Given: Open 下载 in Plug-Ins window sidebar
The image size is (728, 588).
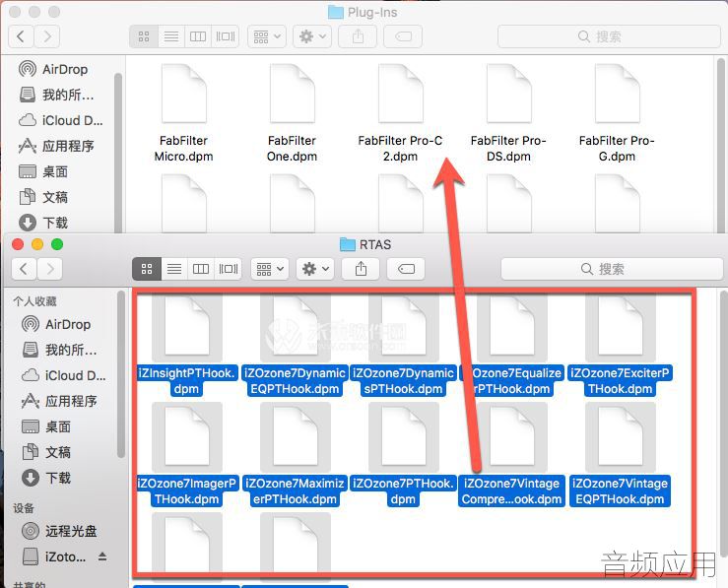Looking at the screenshot, I should [43, 223].
